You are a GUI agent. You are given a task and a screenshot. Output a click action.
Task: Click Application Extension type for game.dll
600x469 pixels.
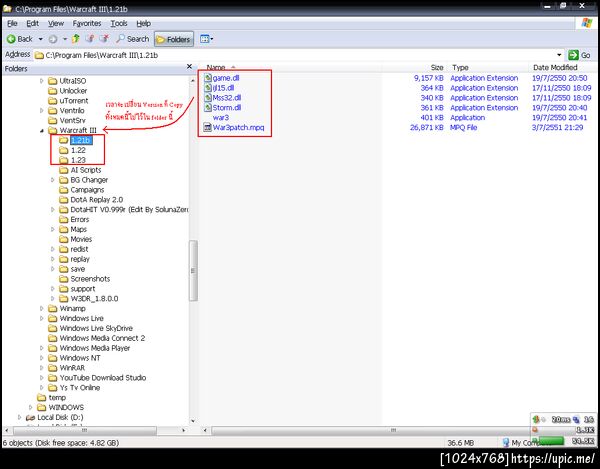coord(484,78)
